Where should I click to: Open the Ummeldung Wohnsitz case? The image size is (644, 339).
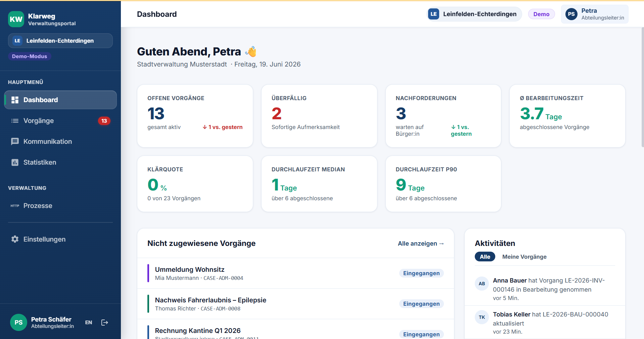[x=295, y=273]
